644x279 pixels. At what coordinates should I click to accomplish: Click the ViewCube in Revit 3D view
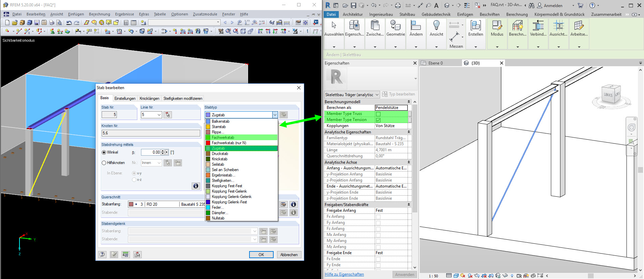(x=610, y=94)
